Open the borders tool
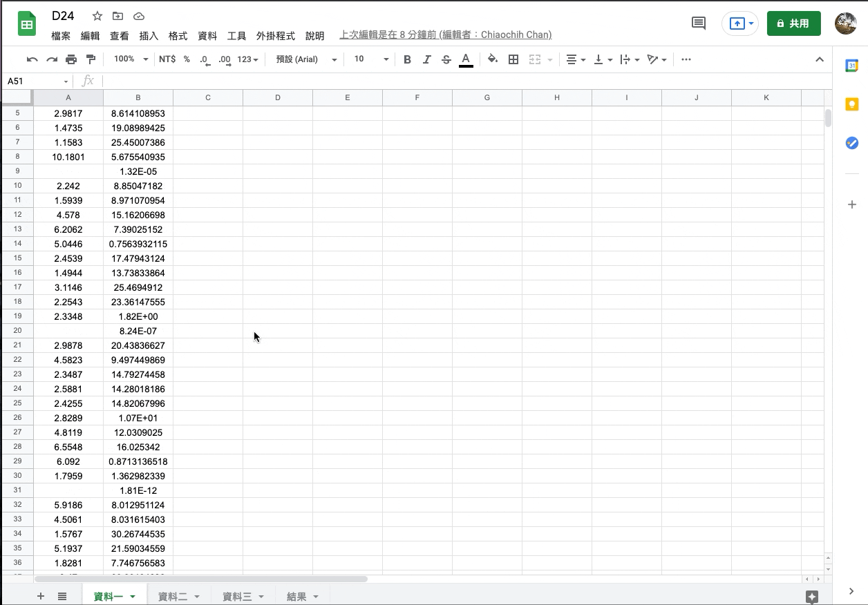Screen dimensions: 868x605 click(513, 59)
